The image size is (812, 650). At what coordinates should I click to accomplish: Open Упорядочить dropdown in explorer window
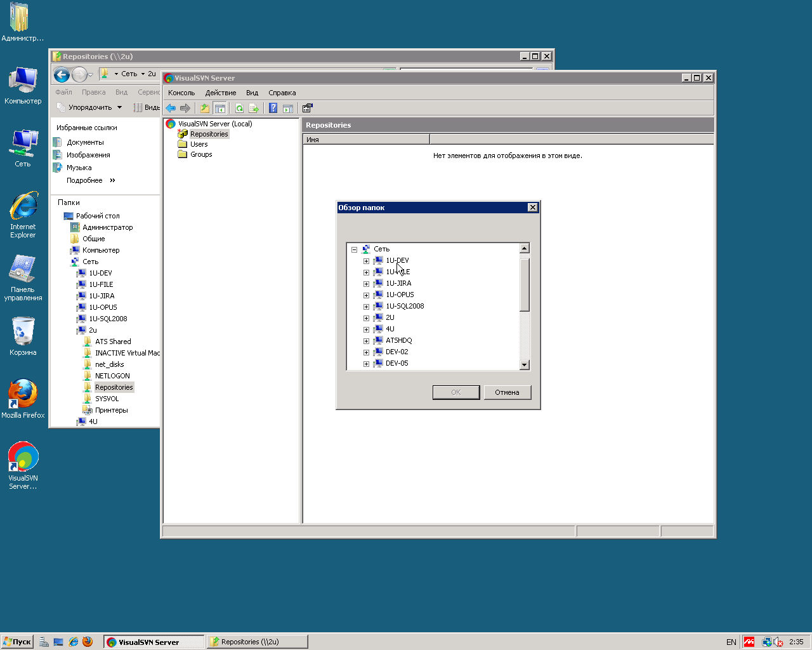(x=89, y=107)
